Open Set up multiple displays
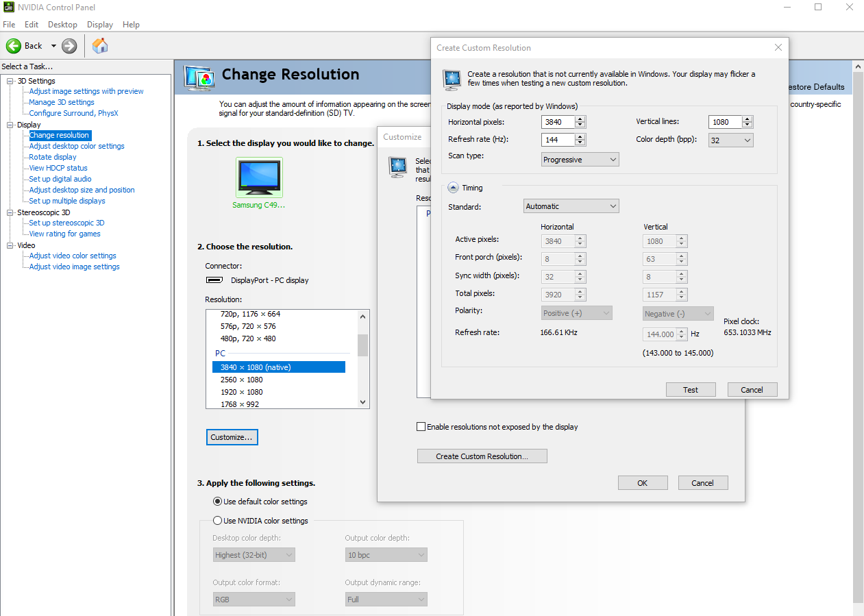864x616 pixels. pos(67,201)
